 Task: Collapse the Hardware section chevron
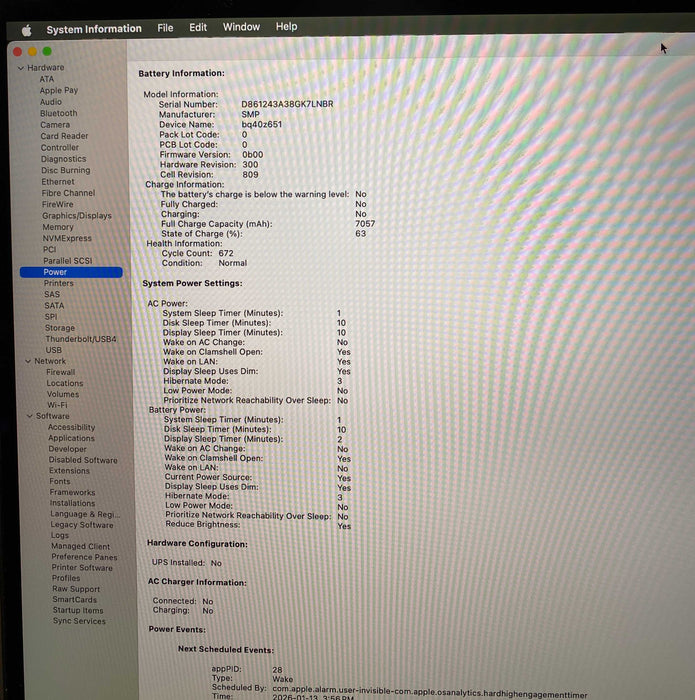[x=21, y=68]
